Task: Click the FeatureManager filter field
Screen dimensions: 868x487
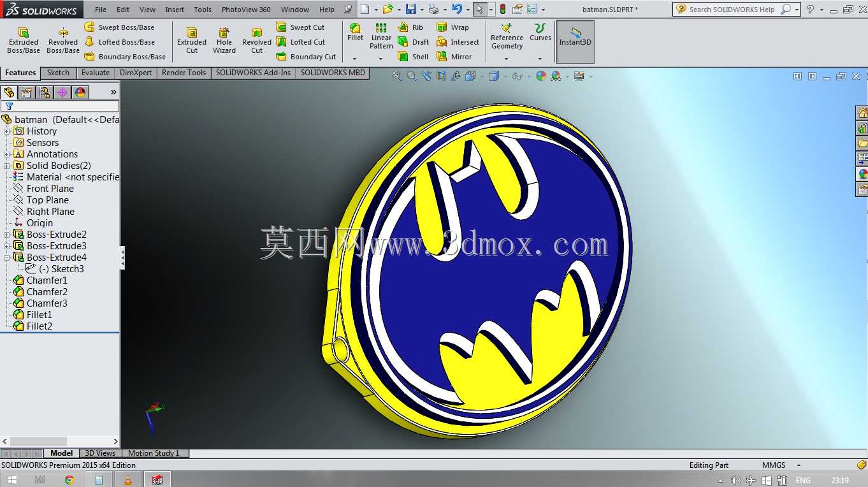Action: [60, 106]
